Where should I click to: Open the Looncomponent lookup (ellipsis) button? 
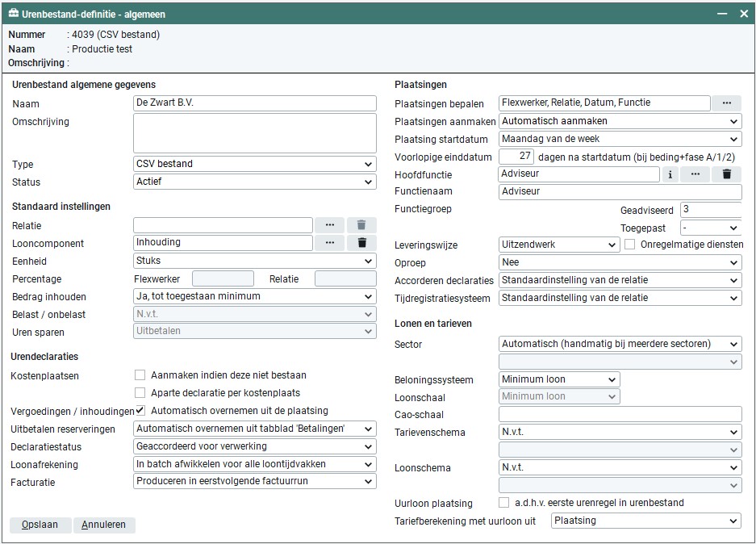point(330,243)
